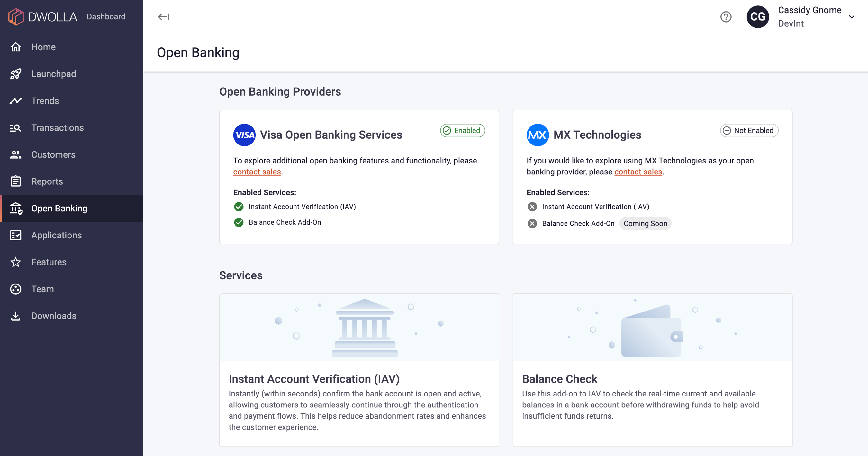Open help via the question mark icon
Screen dimensions: 868x456
tap(726, 16)
